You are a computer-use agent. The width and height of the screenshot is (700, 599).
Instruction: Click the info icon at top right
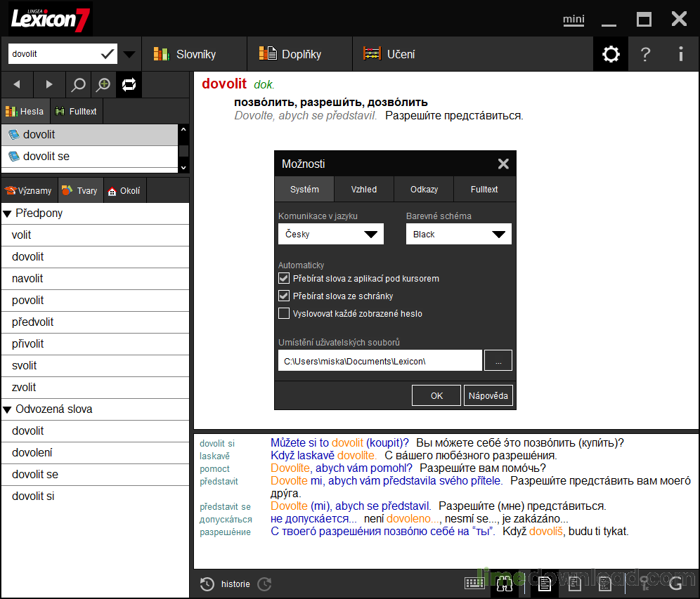(680, 54)
